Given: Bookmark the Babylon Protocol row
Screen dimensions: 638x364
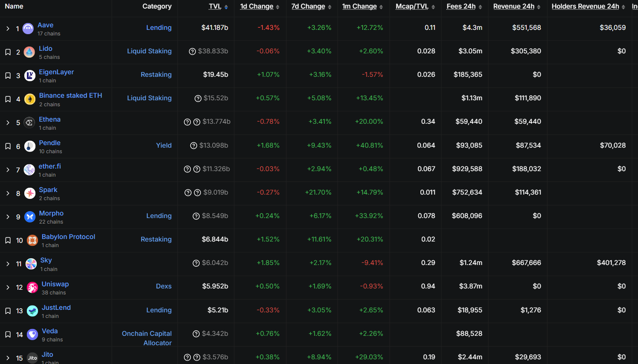Looking at the screenshot, I should pos(7,240).
